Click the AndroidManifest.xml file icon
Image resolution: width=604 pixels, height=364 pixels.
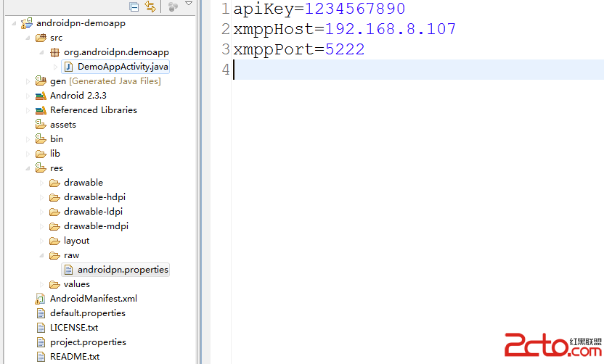40,299
